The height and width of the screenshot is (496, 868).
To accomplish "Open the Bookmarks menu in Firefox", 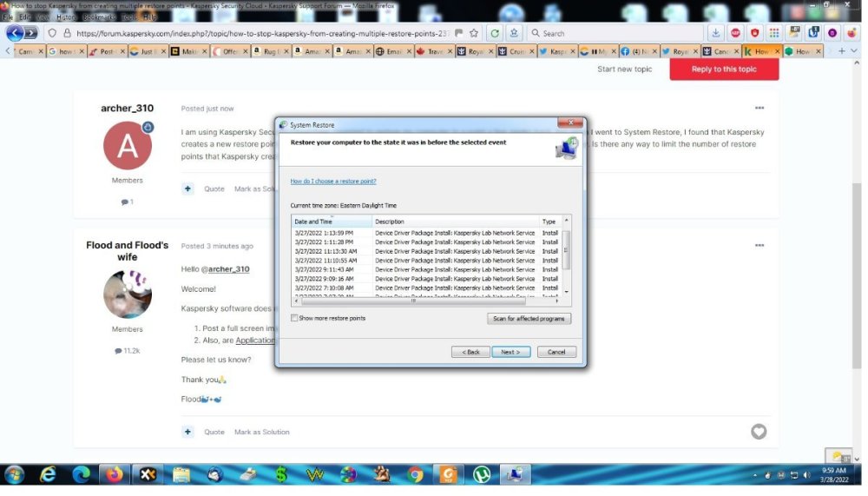I will point(99,17).
